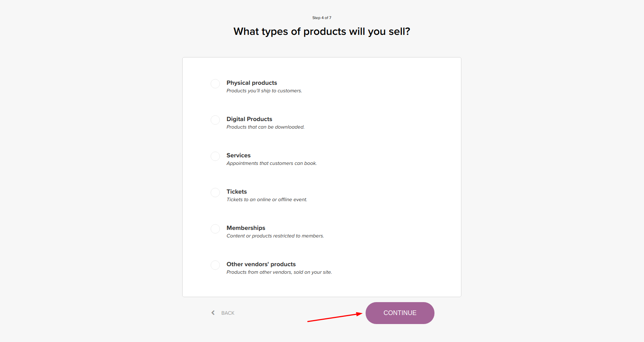
Task: Check the Physical products option circle
Action: [215, 84]
